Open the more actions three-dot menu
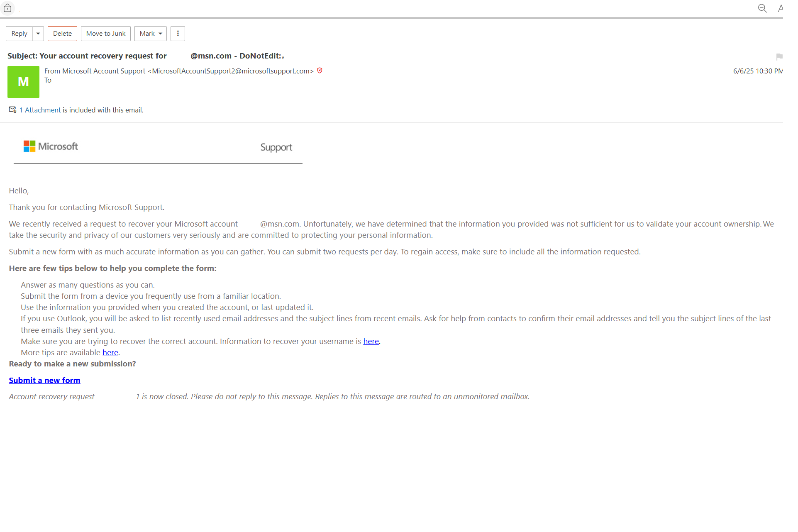Screen dimensions: 798x532 [x=178, y=34]
